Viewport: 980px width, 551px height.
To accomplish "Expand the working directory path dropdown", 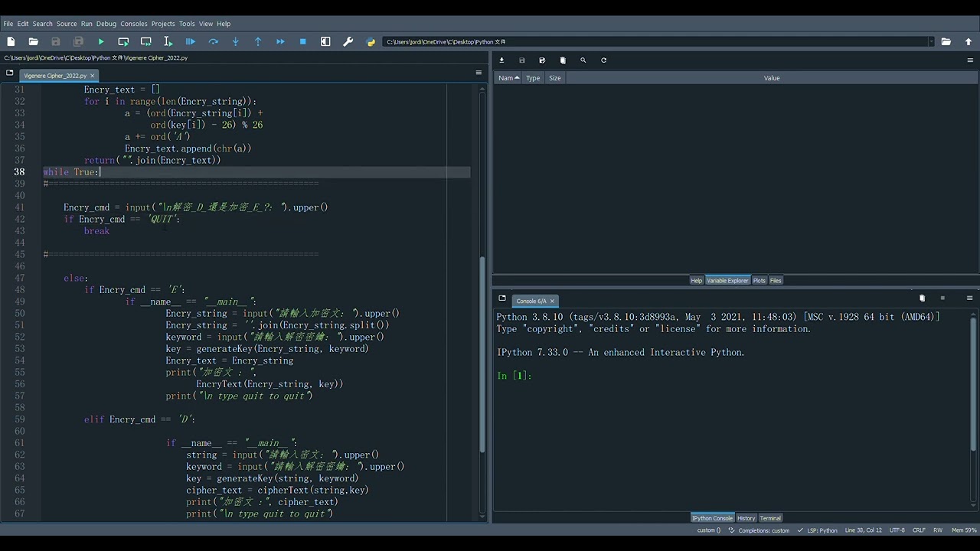I will pyautogui.click(x=931, y=41).
